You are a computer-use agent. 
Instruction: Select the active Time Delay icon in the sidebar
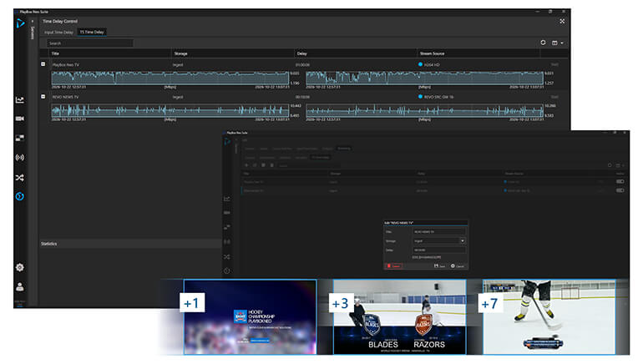20,197
